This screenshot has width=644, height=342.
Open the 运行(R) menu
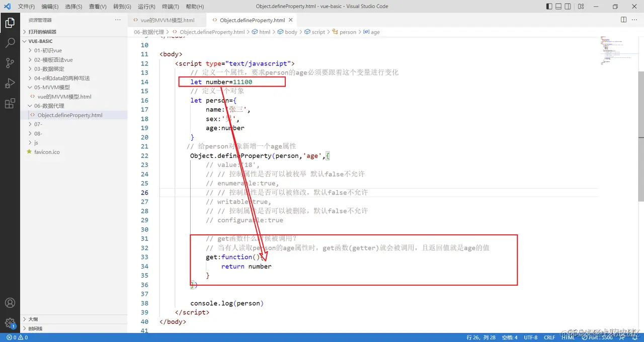(146, 7)
